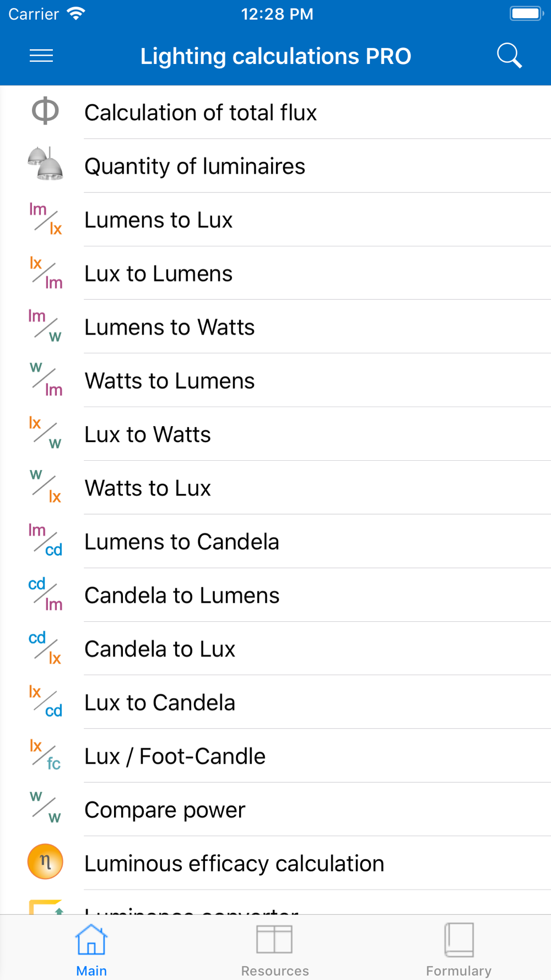Switch to the Resources tab
This screenshot has height=980, width=551.
[x=274, y=949]
